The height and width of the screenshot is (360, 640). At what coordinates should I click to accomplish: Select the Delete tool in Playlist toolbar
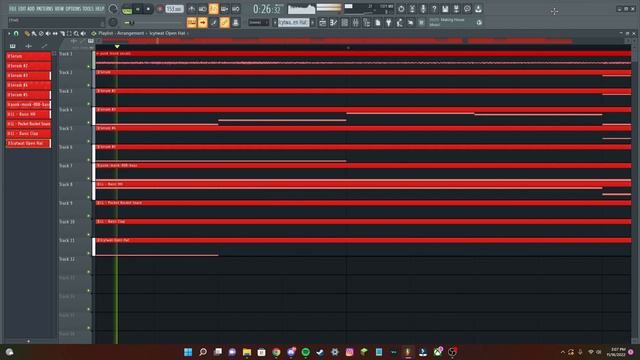coord(41,33)
